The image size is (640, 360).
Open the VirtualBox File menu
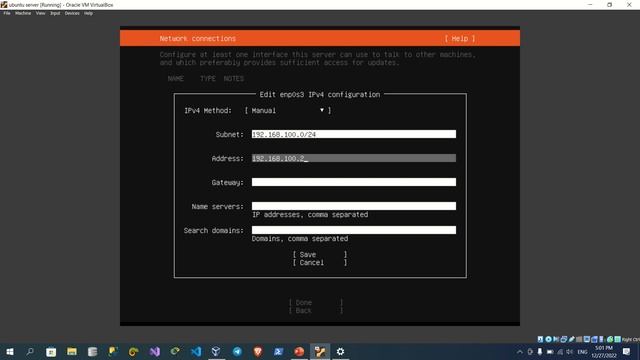pyautogui.click(x=7, y=13)
